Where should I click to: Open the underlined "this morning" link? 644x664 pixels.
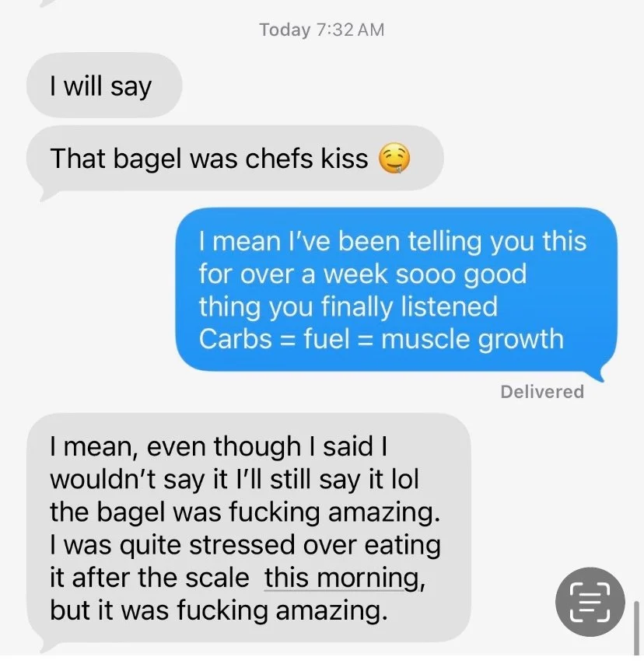pyautogui.click(x=345, y=578)
